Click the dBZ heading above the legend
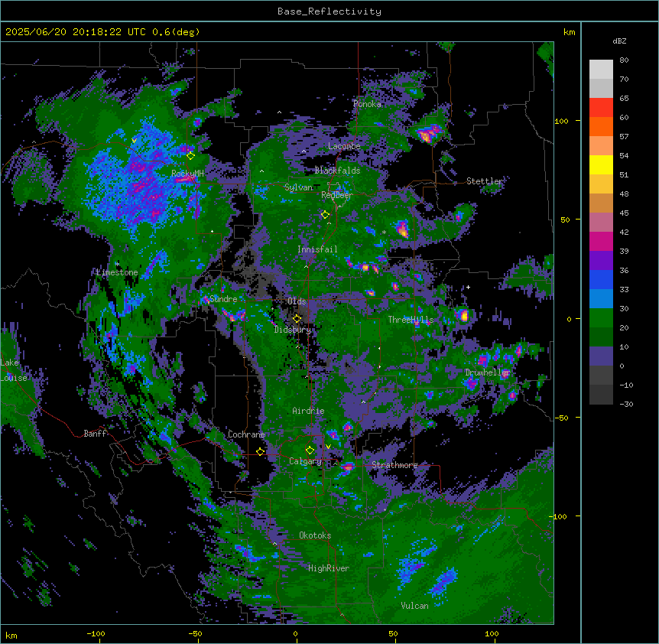This screenshot has width=659, height=644. (x=619, y=41)
